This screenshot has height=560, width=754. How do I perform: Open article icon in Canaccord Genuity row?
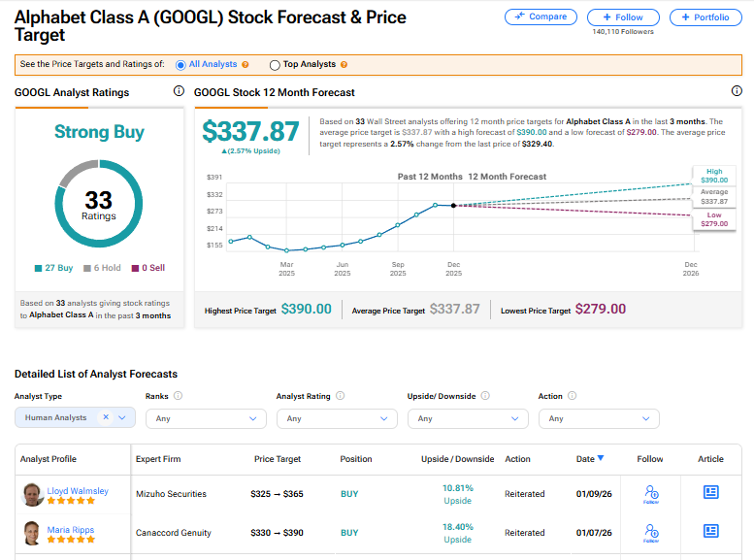710,531
